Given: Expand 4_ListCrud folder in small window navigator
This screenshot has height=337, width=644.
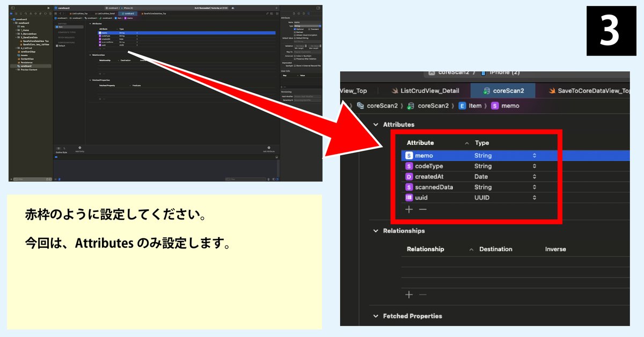Looking at the screenshot, I should 16,48.
